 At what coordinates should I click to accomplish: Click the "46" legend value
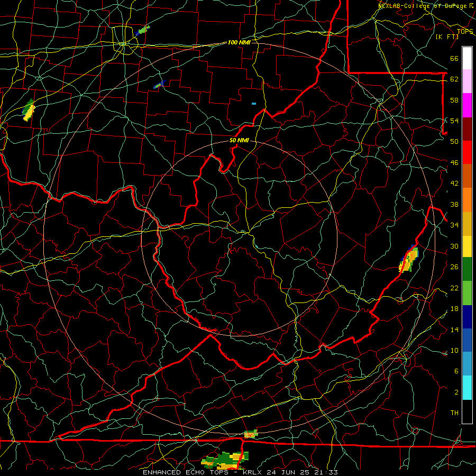coord(454,163)
